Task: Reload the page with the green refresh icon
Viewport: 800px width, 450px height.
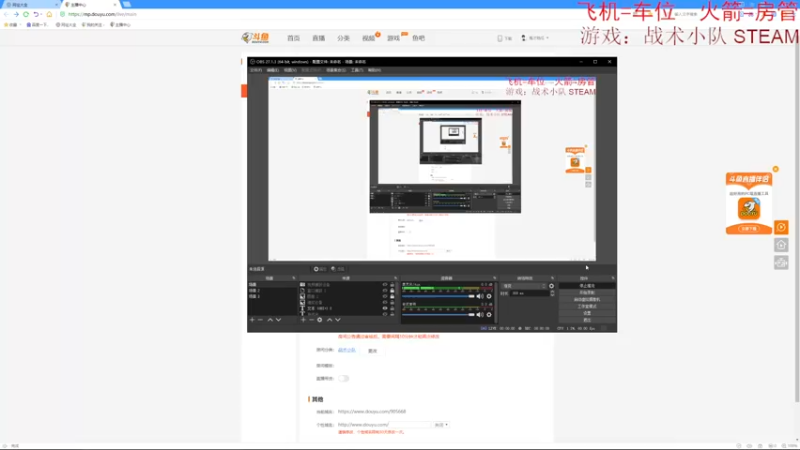Action: pyautogui.click(x=26, y=14)
